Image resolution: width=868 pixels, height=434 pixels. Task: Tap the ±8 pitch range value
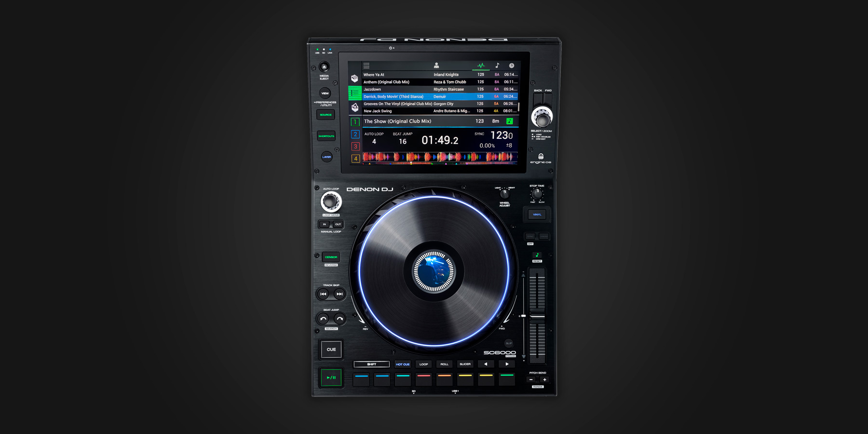[x=509, y=145]
